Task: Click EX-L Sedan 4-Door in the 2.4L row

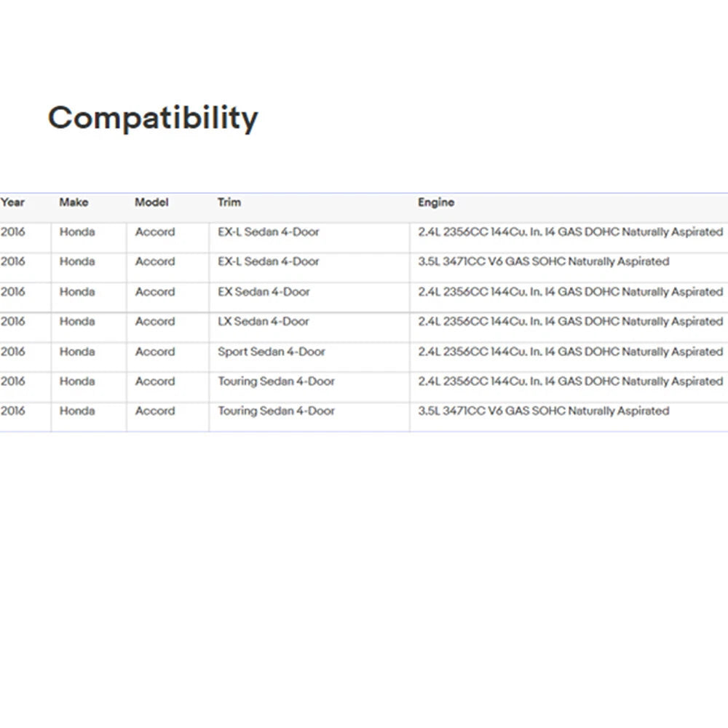Action: [x=269, y=232]
